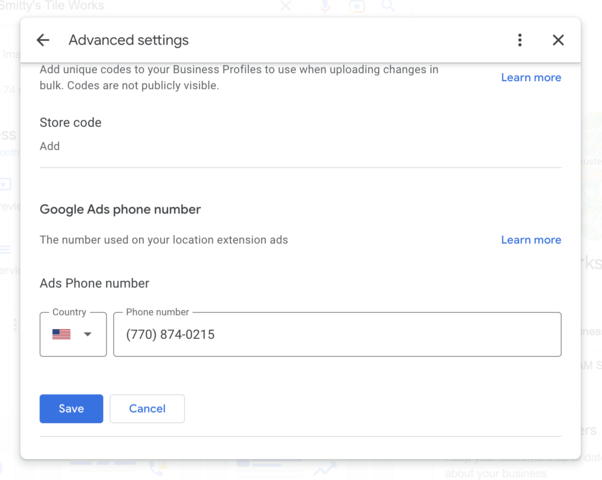Screen dimensions: 602x480
Task: Click the voice search microphone icon
Action: (325, 6)
